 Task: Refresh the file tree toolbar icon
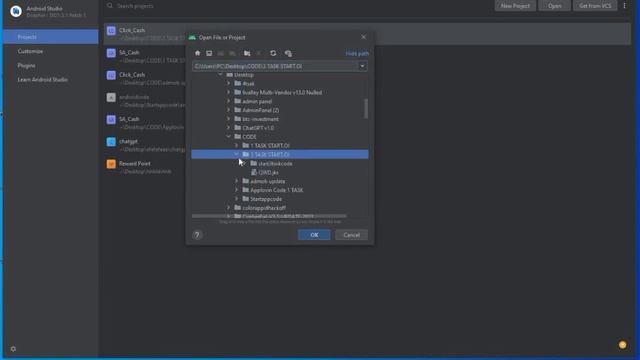pos(273,53)
